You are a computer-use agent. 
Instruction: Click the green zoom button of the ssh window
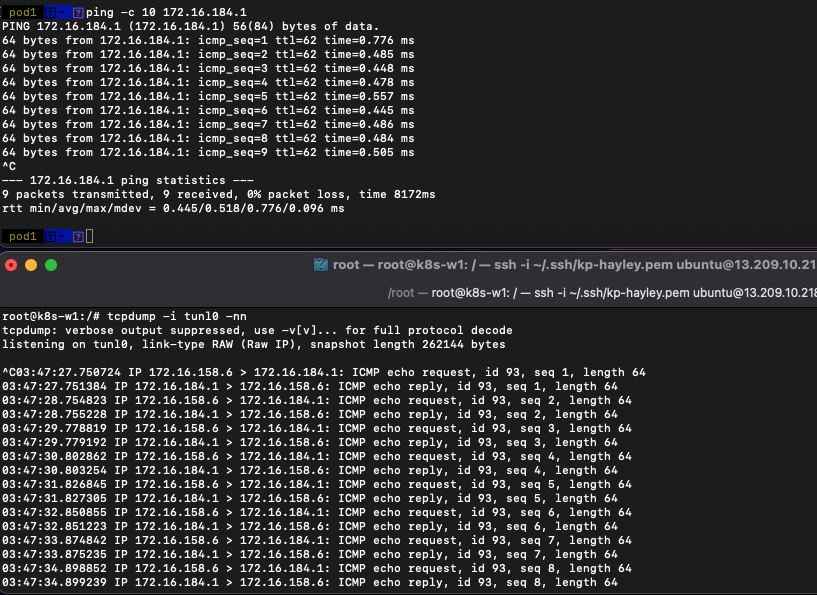pyautogui.click(x=51, y=265)
